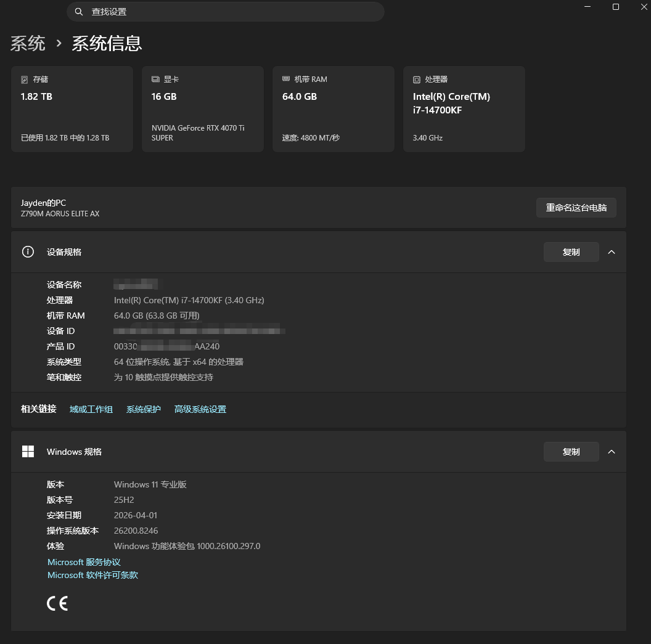Click the 操作系统版本 row label
The width and height of the screenshot is (651, 644).
point(73,531)
